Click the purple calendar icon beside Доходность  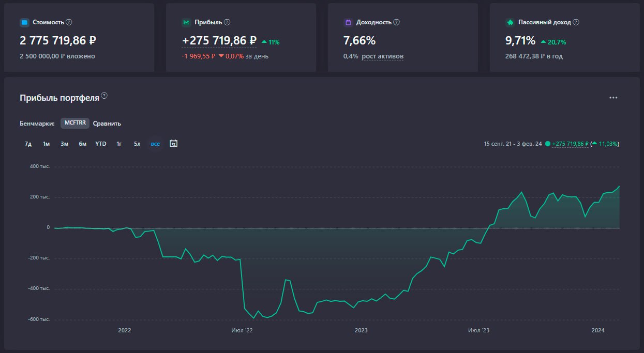point(348,23)
